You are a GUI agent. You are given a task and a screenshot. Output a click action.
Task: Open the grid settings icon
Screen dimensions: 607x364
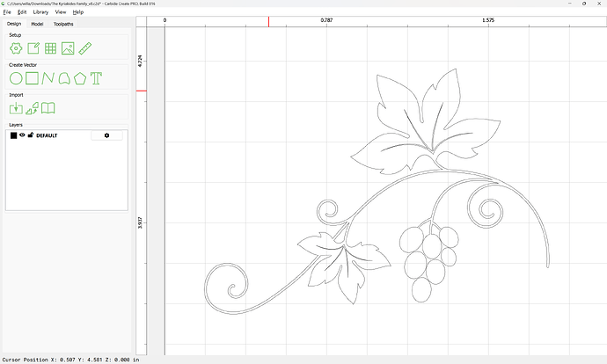[50, 48]
